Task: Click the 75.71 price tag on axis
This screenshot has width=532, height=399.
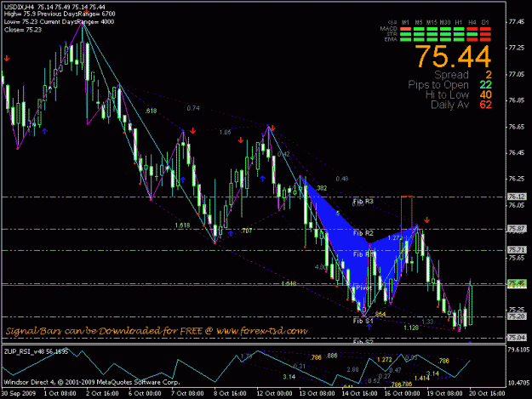Action: (x=517, y=250)
